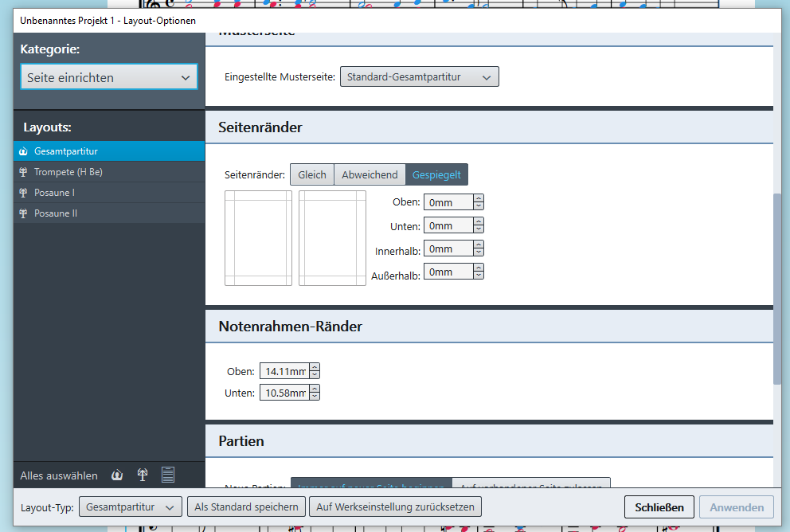Click the Notenrahmen Oben 14.11mm field
Viewport: 790px width, 532px height.
(284, 371)
